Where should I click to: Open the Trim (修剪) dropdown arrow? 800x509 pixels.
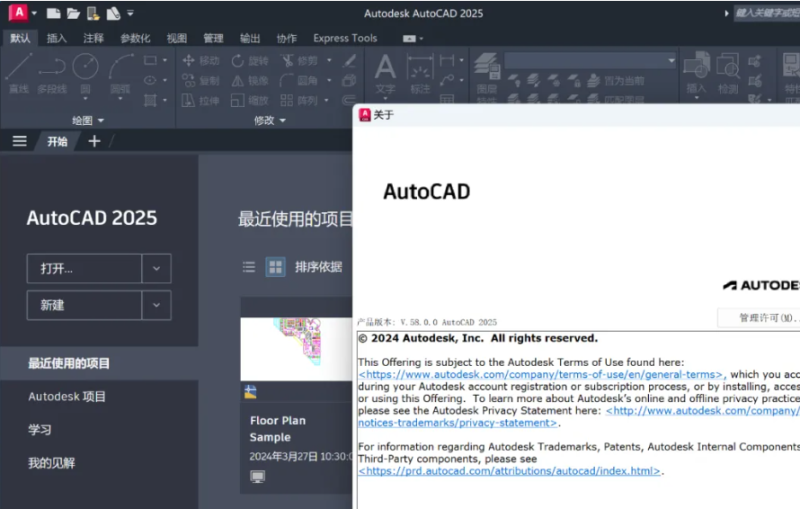(329, 61)
